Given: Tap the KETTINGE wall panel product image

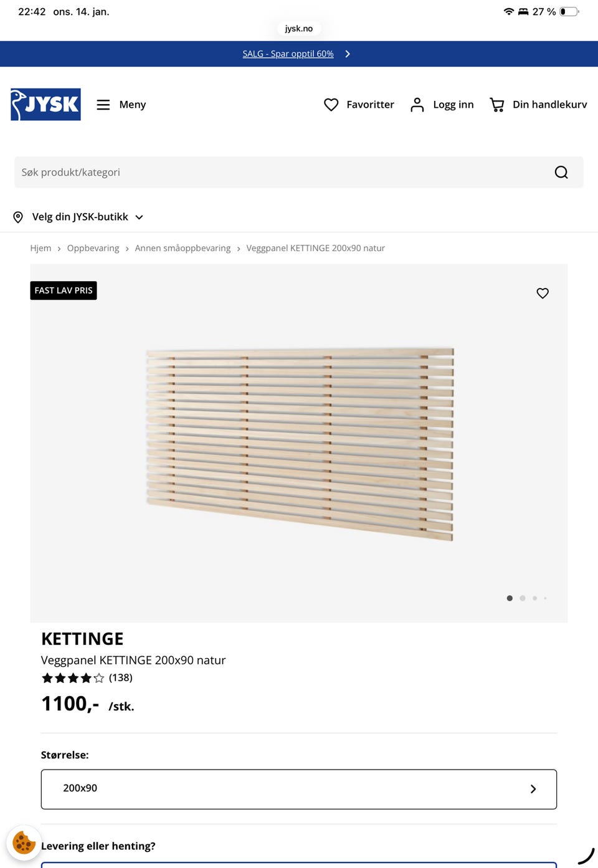Looking at the screenshot, I should pos(299,442).
